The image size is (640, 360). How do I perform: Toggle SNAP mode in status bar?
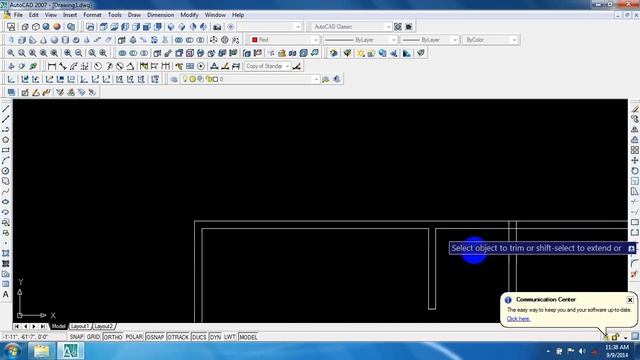click(76, 337)
